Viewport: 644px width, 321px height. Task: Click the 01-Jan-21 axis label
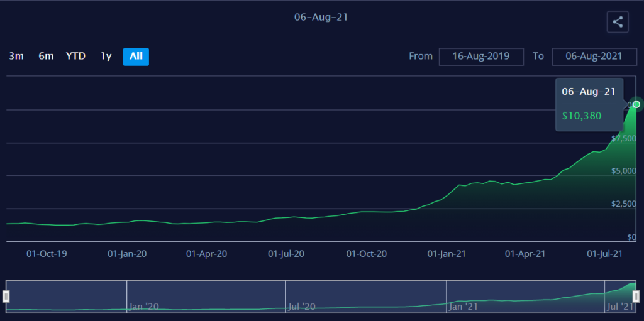tap(447, 254)
